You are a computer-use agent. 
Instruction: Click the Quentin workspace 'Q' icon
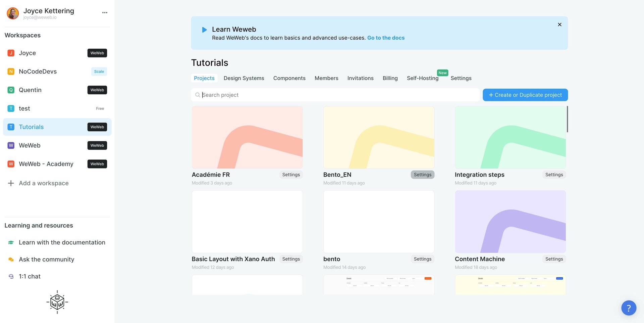(x=11, y=90)
